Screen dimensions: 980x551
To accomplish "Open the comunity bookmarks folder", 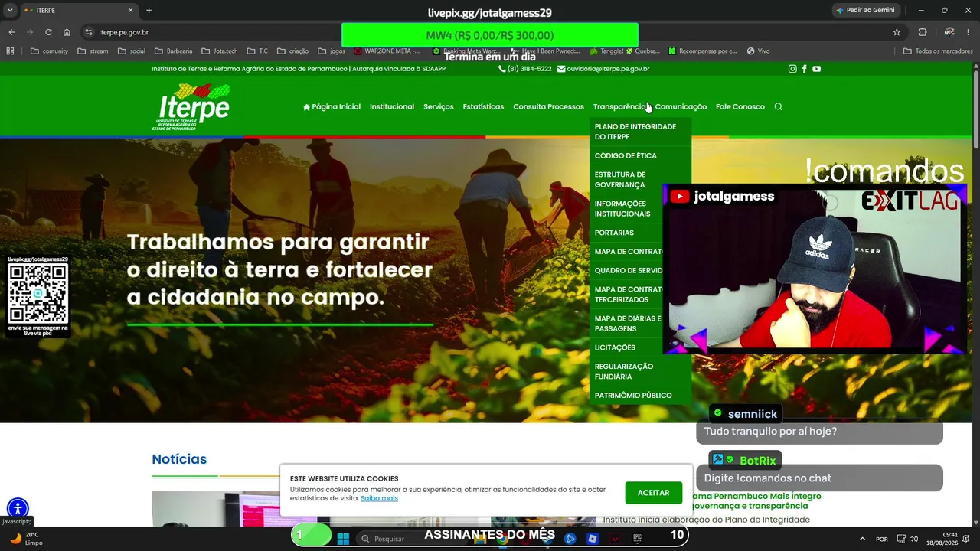I will 50,51.
